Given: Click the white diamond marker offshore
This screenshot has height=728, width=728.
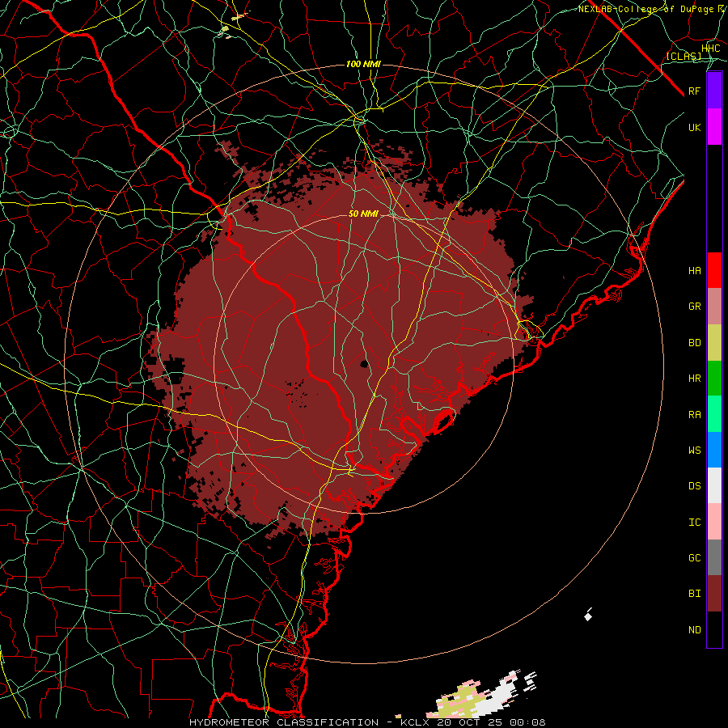Looking at the screenshot, I should coord(588,616).
